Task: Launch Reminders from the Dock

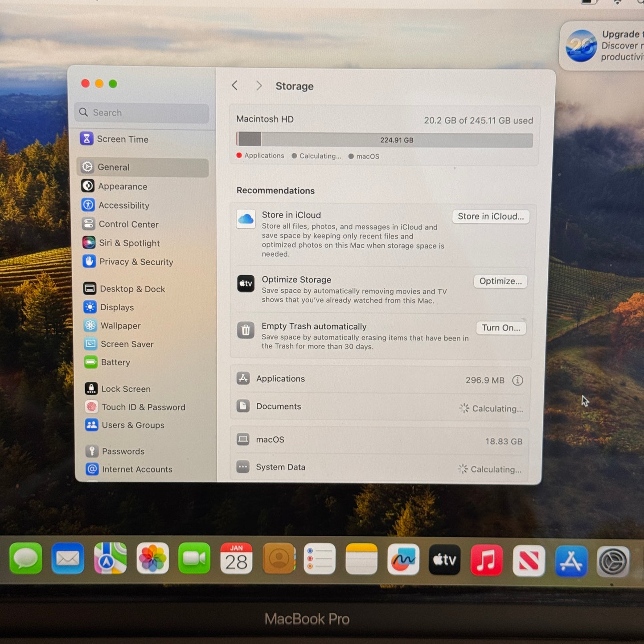Action: pyautogui.click(x=320, y=559)
